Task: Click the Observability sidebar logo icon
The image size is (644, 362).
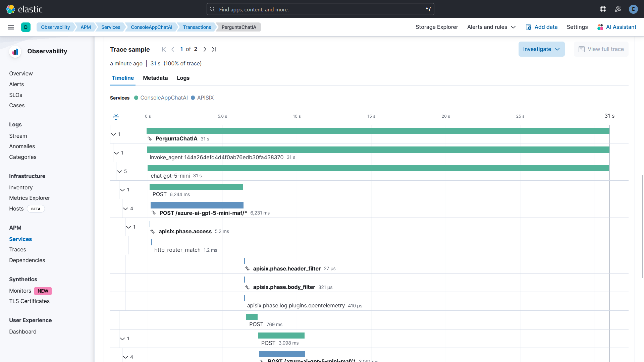Action: [x=15, y=51]
